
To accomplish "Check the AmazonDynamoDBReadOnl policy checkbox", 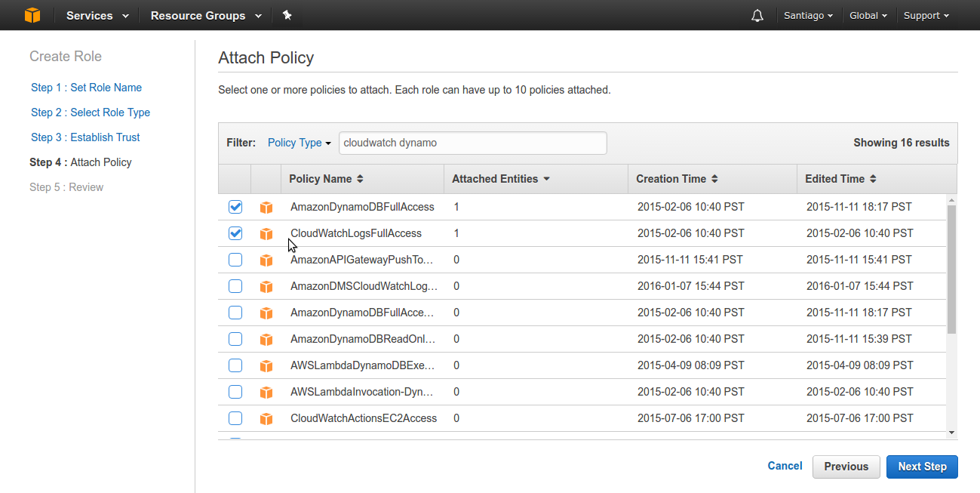I will coord(235,339).
